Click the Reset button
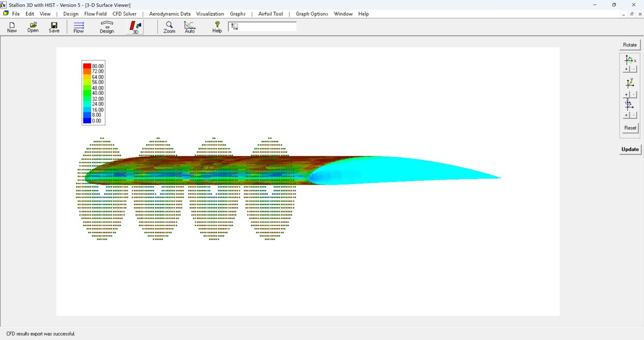The width and height of the screenshot is (644, 340). click(630, 128)
